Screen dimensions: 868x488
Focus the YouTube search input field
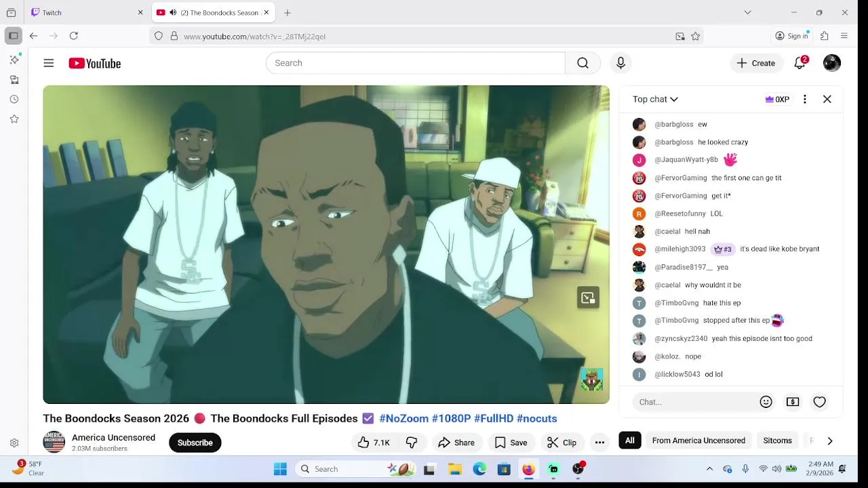[x=415, y=63]
